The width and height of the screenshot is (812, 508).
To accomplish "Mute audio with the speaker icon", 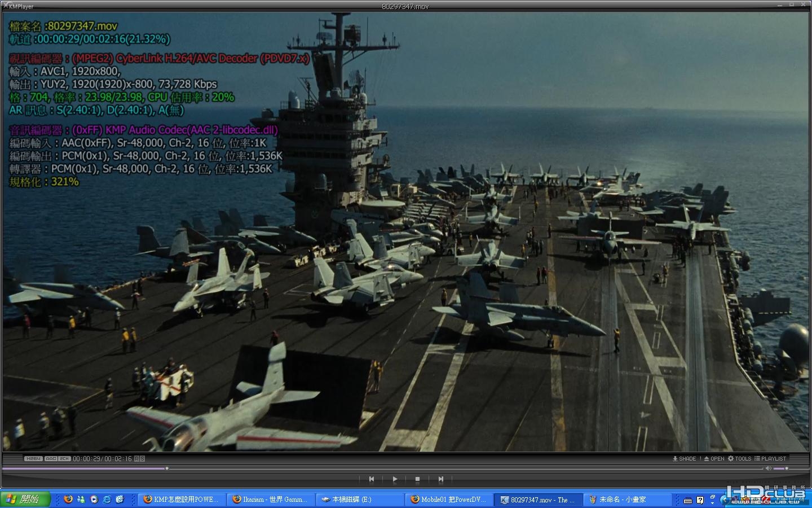I will click(769, 468).
